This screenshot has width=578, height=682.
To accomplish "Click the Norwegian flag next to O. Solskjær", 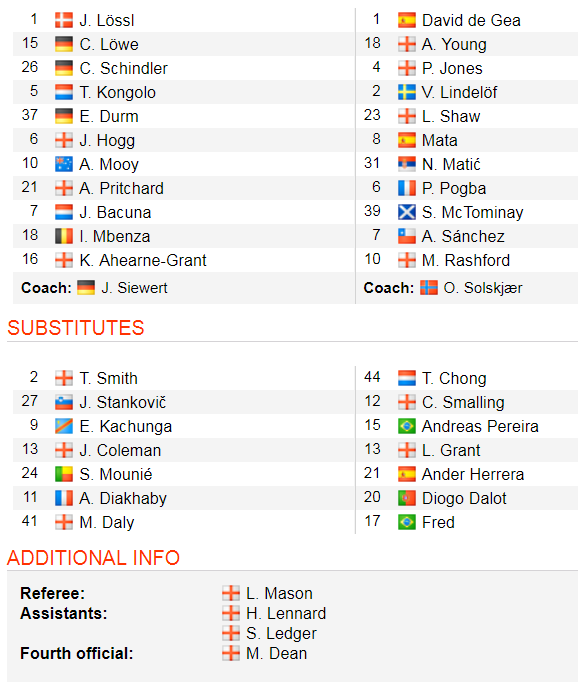I will pos(428,288).
